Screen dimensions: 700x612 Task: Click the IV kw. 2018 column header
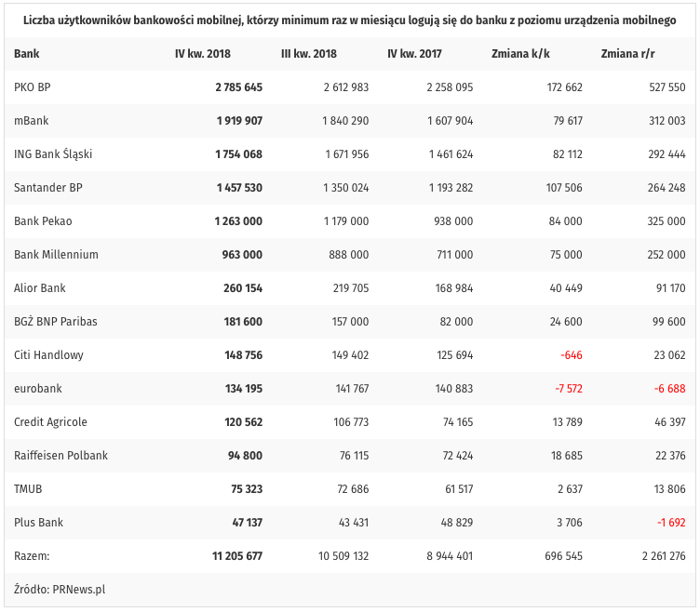pyautogui.click(x=201, y=53)
